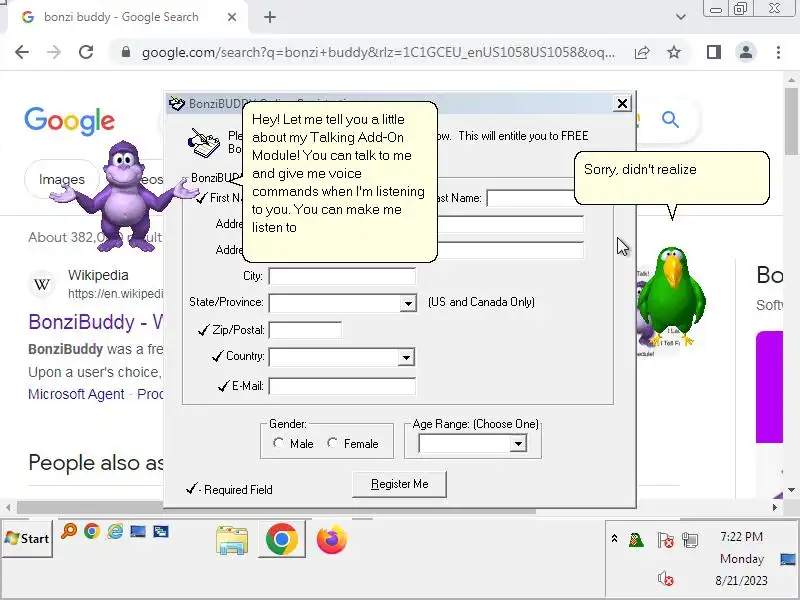Select the Male radio button
Image resolution: width=800 pixels, height=600 pixels.
[x=278, y=443]
